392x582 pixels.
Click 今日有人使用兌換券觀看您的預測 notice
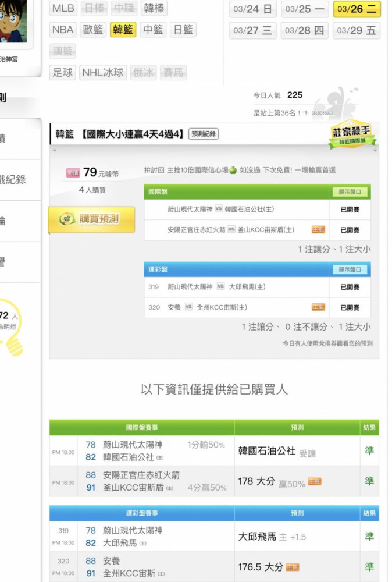327,343
